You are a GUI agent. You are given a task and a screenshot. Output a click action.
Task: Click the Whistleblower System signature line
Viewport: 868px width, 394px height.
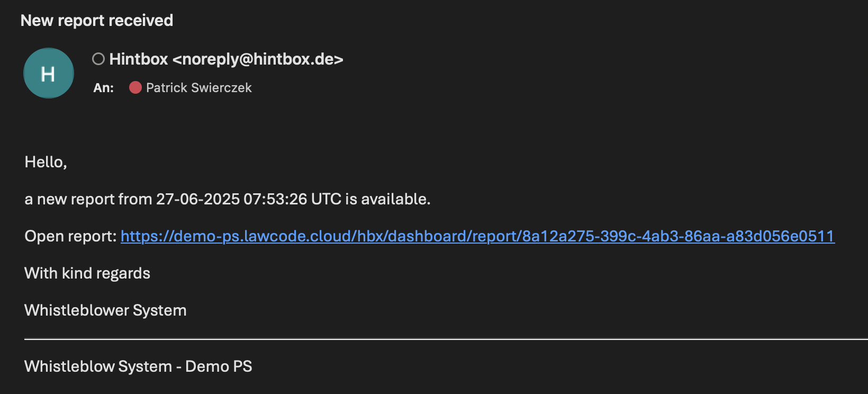(x=105, y=310)
